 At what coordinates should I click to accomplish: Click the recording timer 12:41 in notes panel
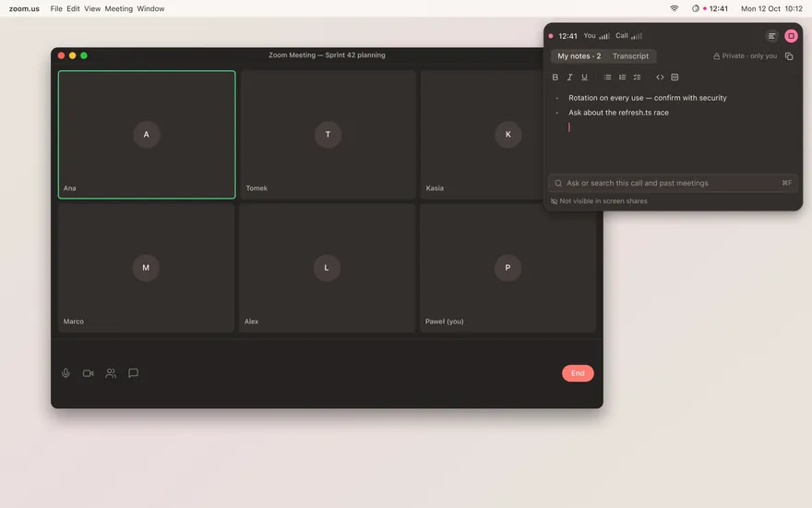click(x=567, y=36)
